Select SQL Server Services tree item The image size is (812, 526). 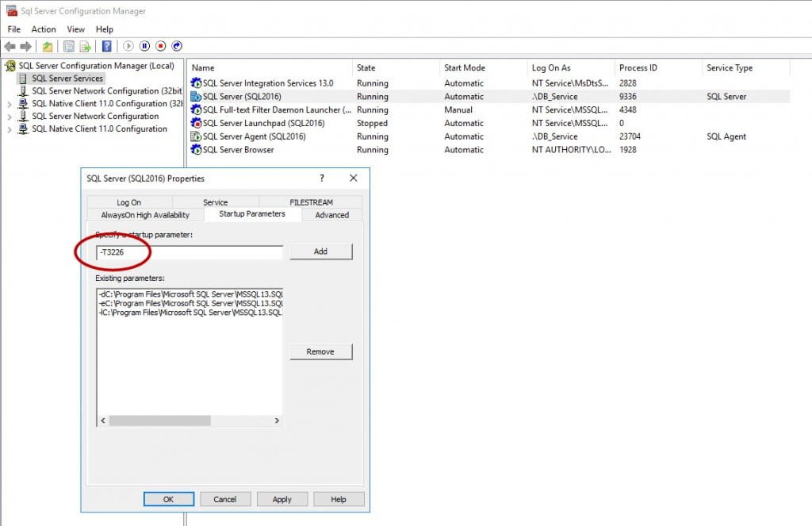[x=67, y=79]
